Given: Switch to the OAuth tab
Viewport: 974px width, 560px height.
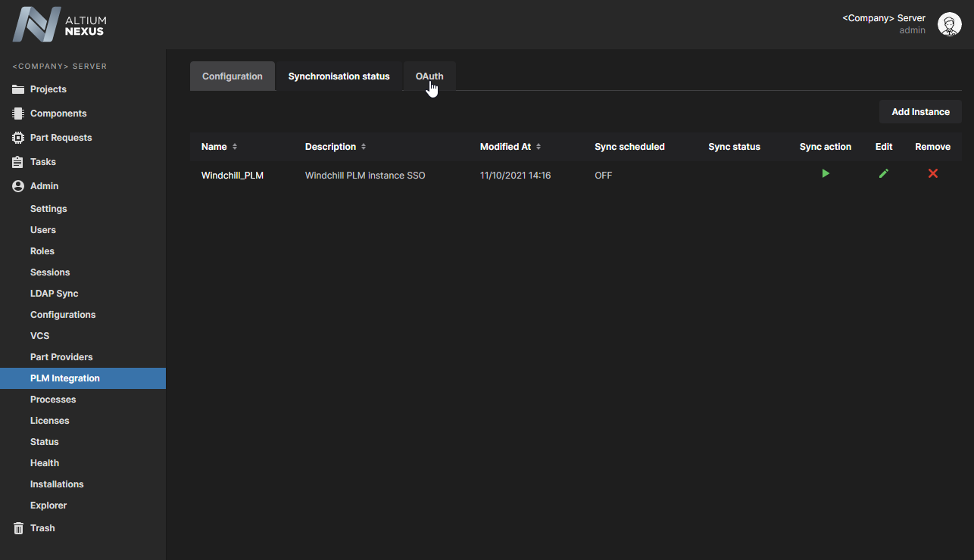Looking at the screenshot, I should pos(429,76).
